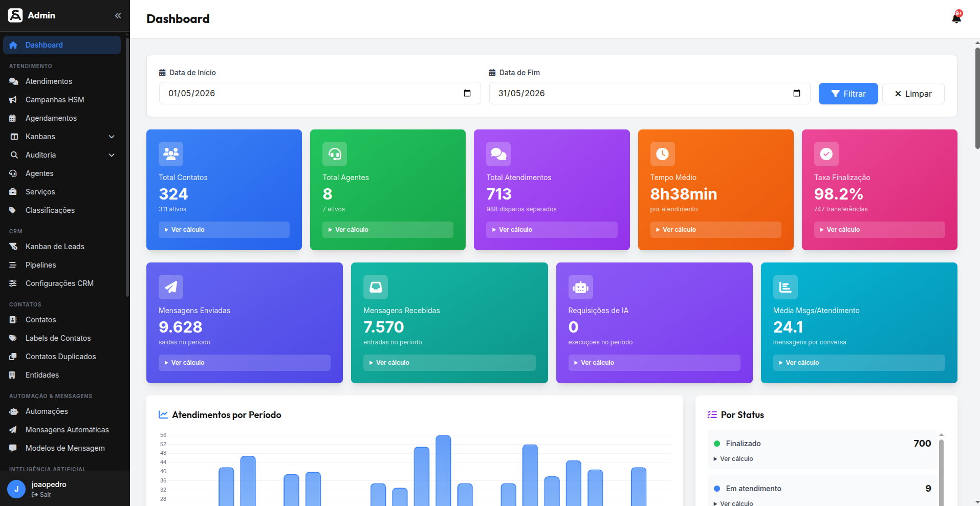Screen dimensions: 980x506
Task: Go to Agentes page
Action: click(x=62, y=173)
